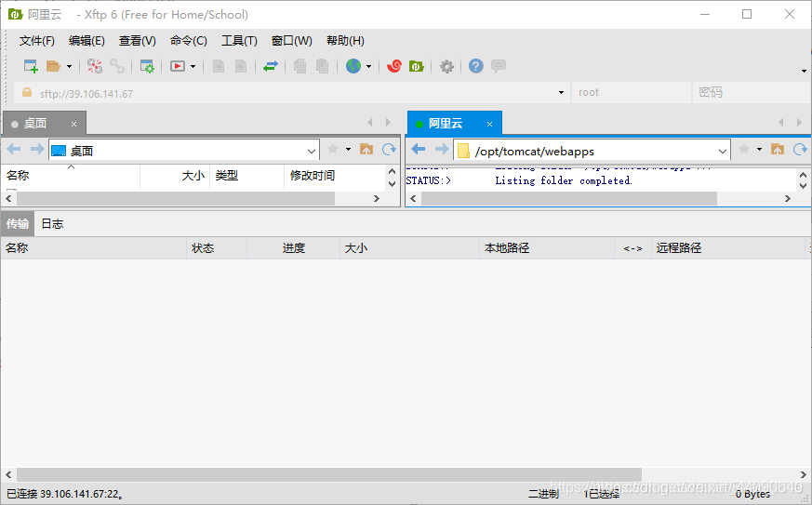This screenshot has height=505, width=812.
Task: Go back in the remote 阿里云 pane
Action: 418,150
